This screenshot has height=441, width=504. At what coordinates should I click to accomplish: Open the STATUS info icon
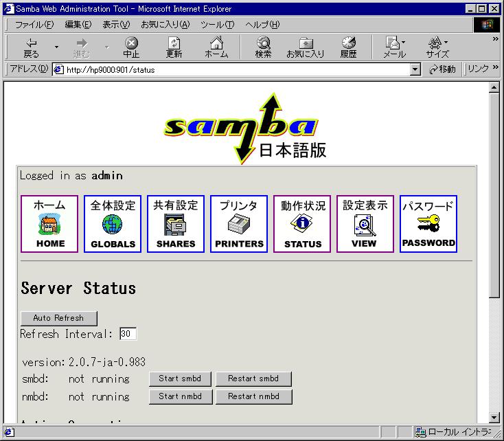(x=302, y=224)
